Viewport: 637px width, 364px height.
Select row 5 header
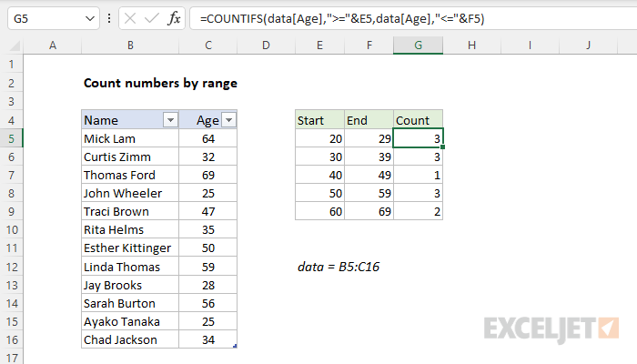(11, 138)
